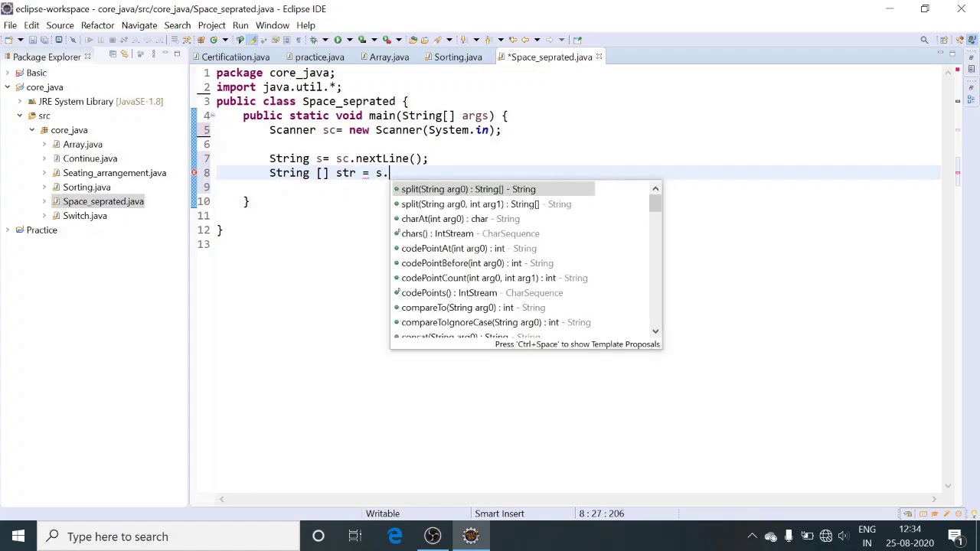The width and height of the screenshot is (980, 551).
Task: Expand JRE System Library node
Action: click(20, 102)
